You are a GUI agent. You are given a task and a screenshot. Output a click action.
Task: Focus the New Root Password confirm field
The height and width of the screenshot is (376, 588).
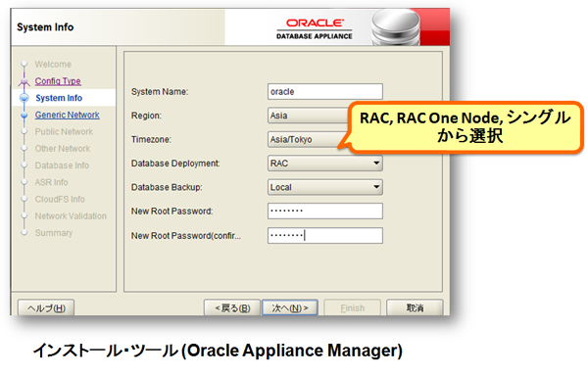pyautogui.click(x=325, y=236)
